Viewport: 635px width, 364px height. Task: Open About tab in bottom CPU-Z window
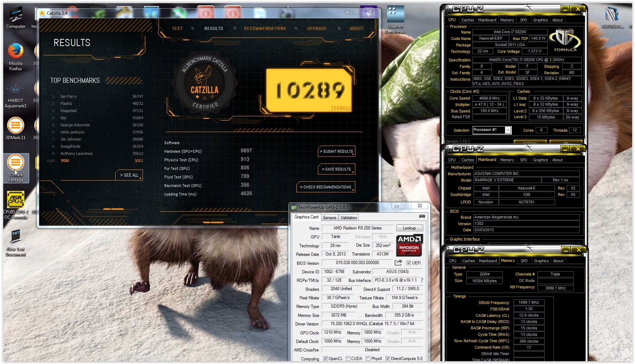pyautogui.click(x=558, y=261)
